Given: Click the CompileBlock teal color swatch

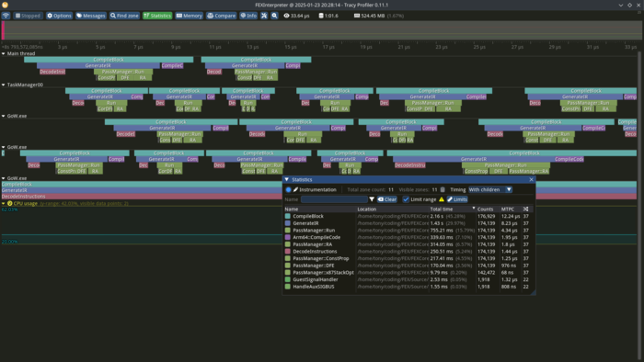Looking at the screenshot, I should (x=287, y=216).
